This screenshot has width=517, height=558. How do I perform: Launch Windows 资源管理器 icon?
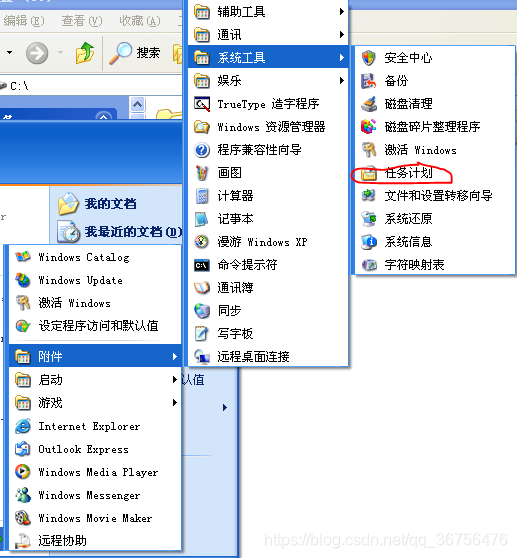tap(202, 127)
